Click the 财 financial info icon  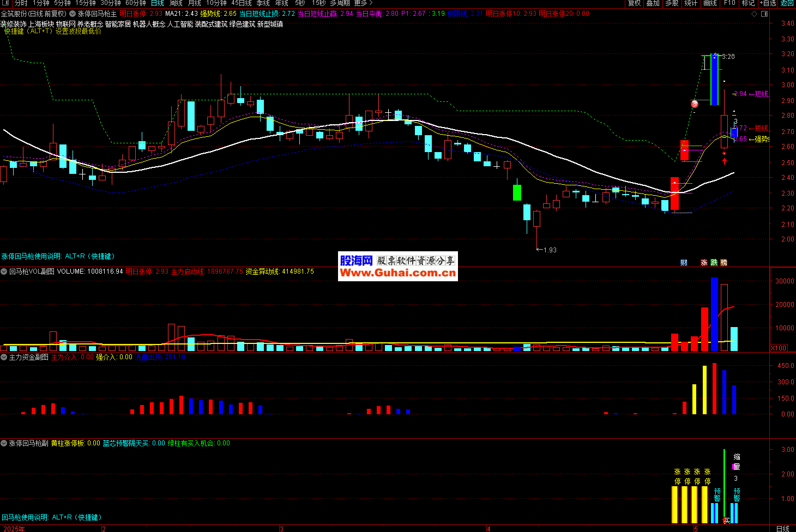(684, 262)
